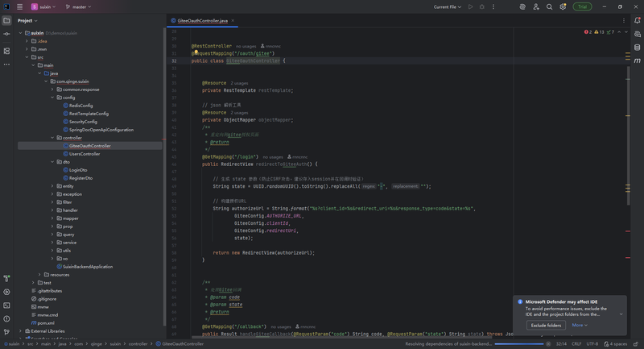The width and height of the screenshot is (644, 349).
Task: Open IDE settings gear icon
Action: (563, 6)
